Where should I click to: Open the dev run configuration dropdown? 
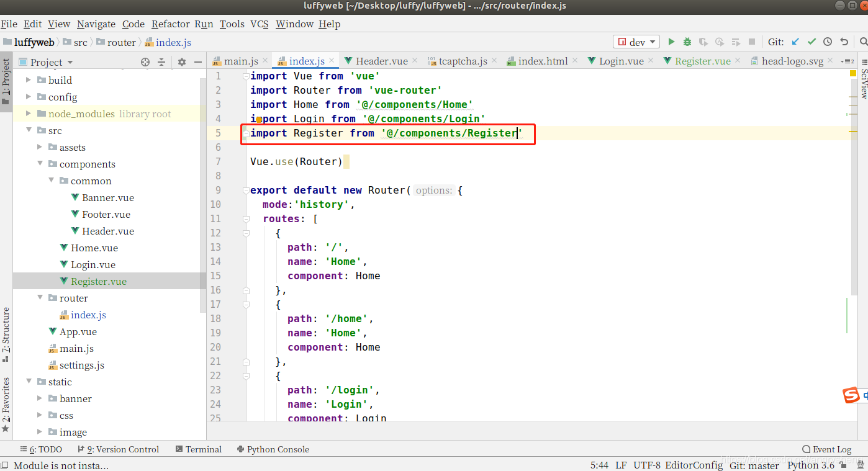point(636,42)
